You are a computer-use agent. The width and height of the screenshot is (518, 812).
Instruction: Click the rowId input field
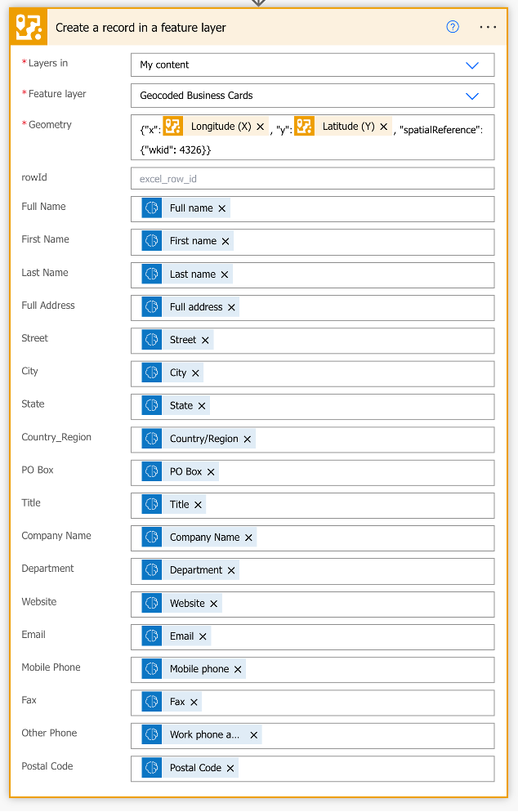point(312,178)
